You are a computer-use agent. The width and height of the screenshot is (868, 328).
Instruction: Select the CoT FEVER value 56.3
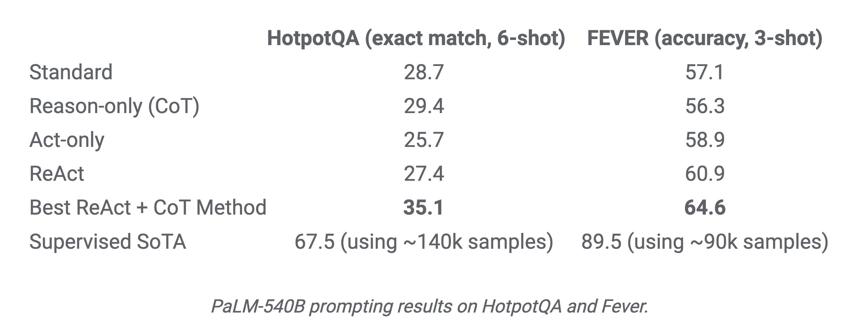coord(705,106)
